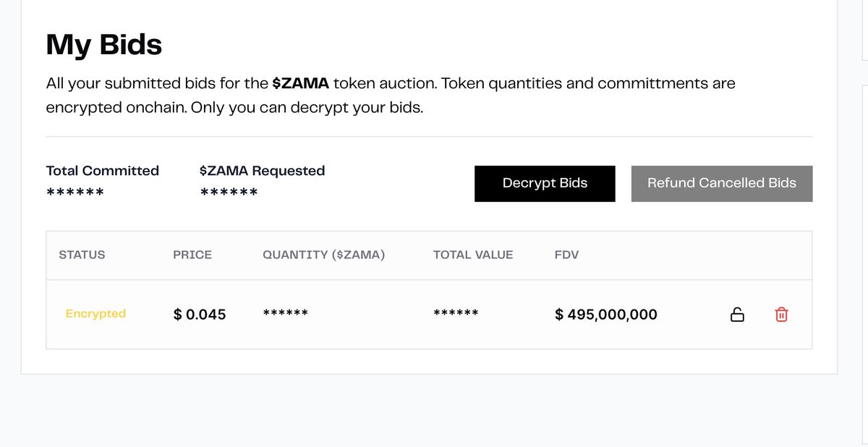This screenshot has width=868, height=447.
Task: Select the TOTAL VALUE column header
Action: coord(473,255)
